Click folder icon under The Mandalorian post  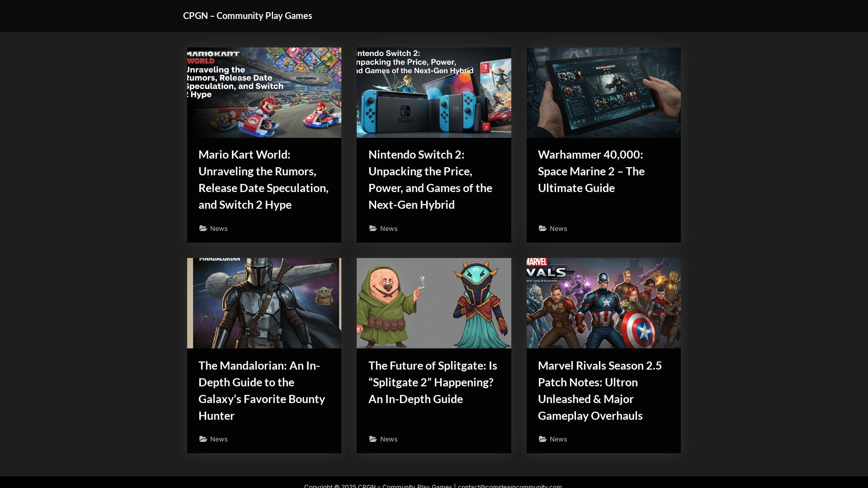tap(203, 439)
